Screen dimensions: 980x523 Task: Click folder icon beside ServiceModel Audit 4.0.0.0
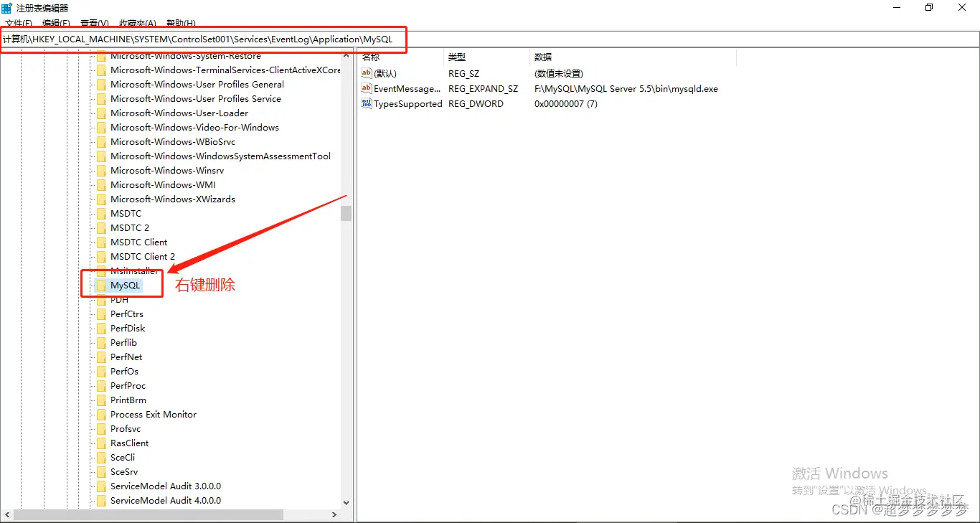coord(101,501)
